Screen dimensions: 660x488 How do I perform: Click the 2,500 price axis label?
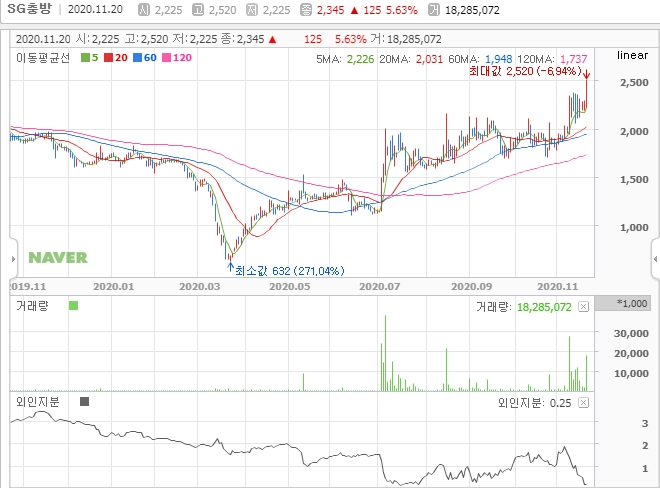(x=634, y=83)
